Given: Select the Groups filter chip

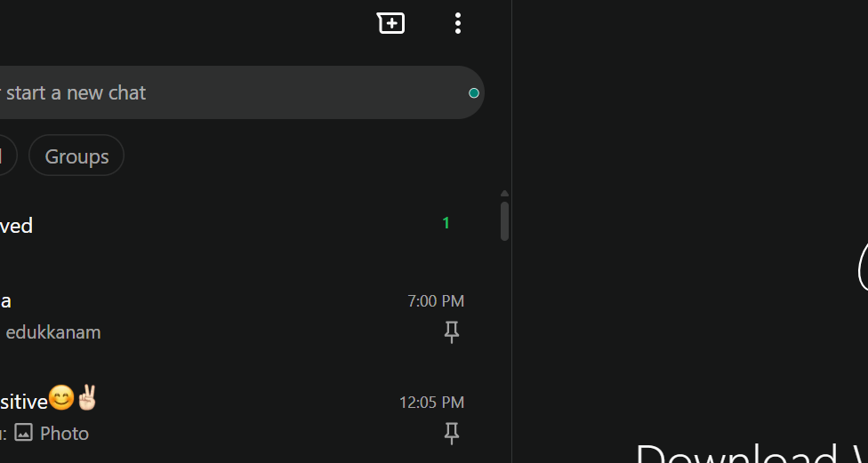Looking at the screenshot, I should (76, 156).
